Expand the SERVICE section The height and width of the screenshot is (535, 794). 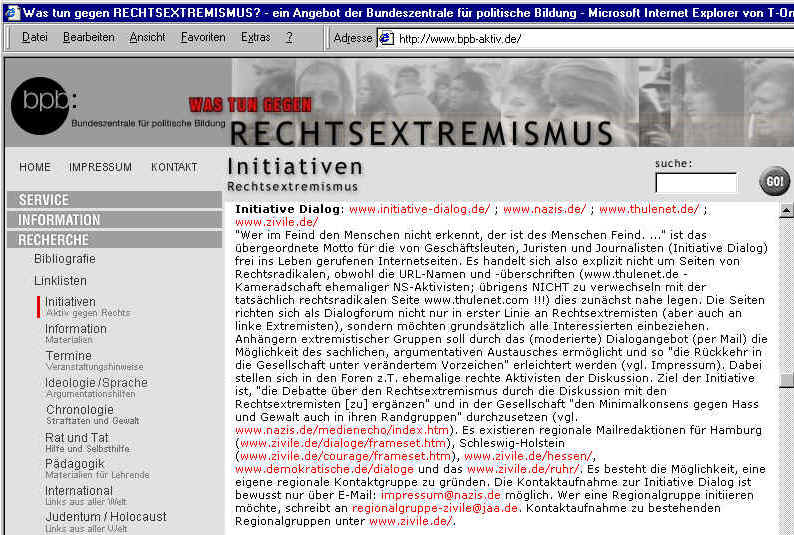(114, 200)
